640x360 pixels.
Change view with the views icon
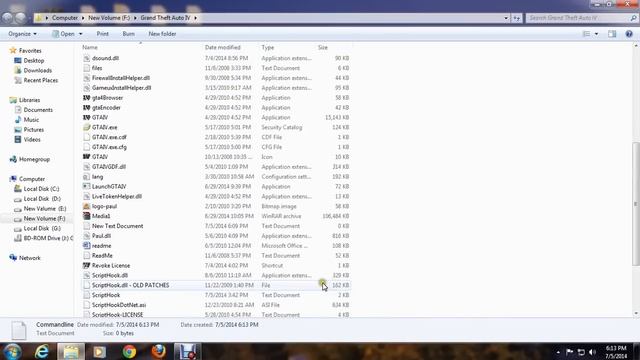(586, 34)
